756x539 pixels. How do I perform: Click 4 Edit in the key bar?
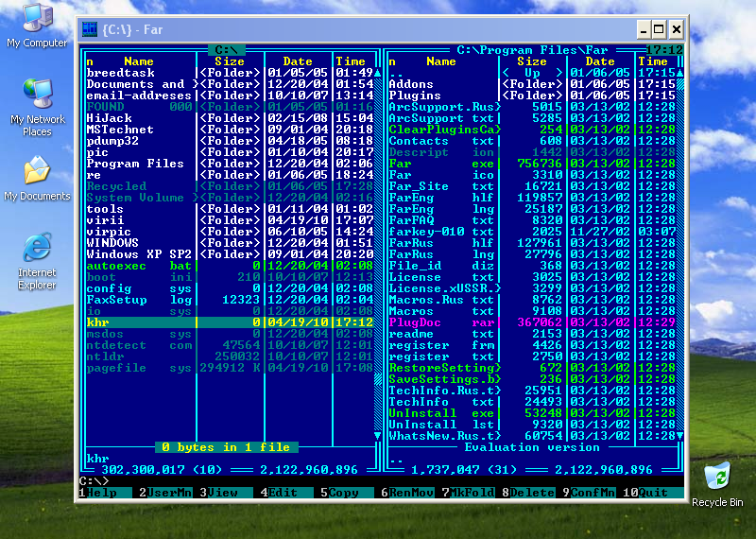click(287, 493)
